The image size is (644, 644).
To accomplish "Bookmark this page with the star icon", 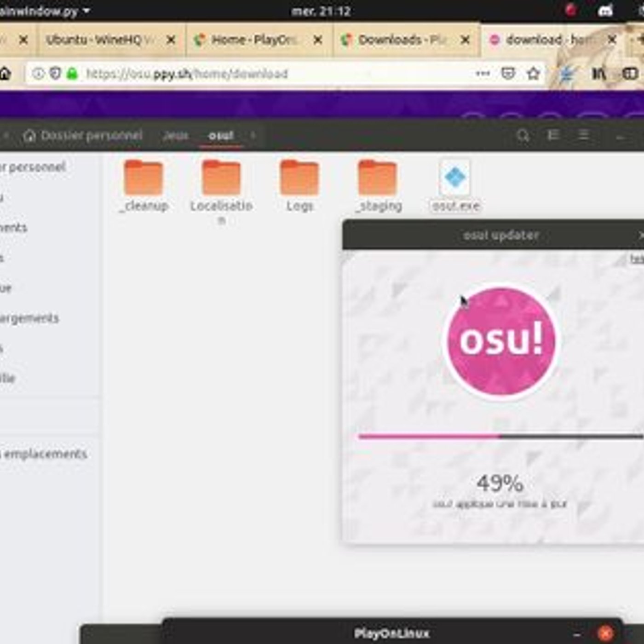I will click(533, 74).
